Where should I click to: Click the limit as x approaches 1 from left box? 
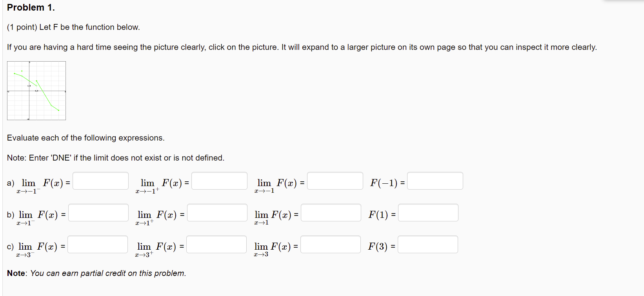(98, 213)
